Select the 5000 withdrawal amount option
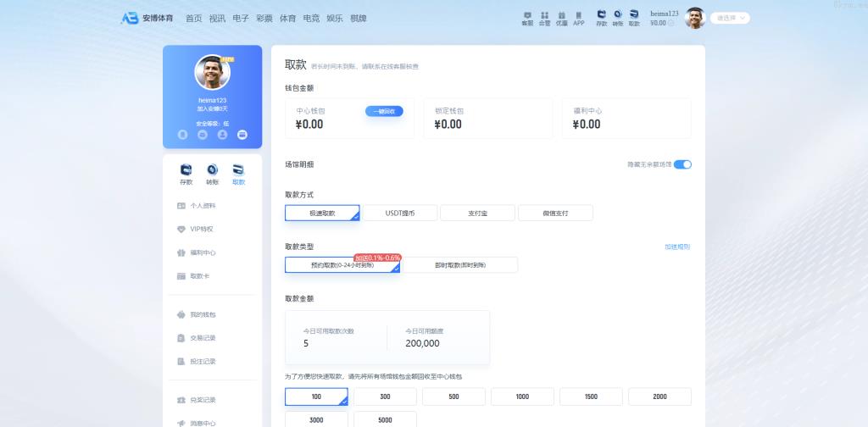Image resolution: width=868 pixels, height=427 pixels. (x=385, y=419)
